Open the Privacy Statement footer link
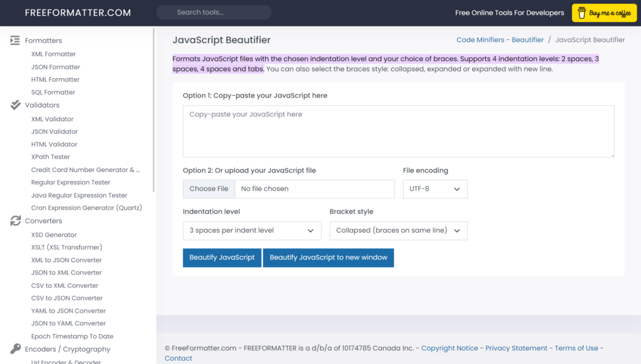This screenshot has height=364, width=641. pyautogui.click(x=516, y=348)
